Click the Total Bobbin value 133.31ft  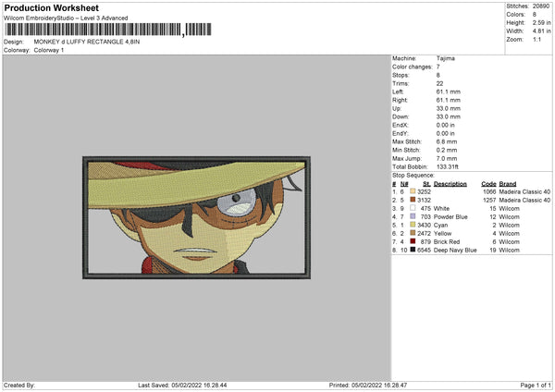[448, 166]
